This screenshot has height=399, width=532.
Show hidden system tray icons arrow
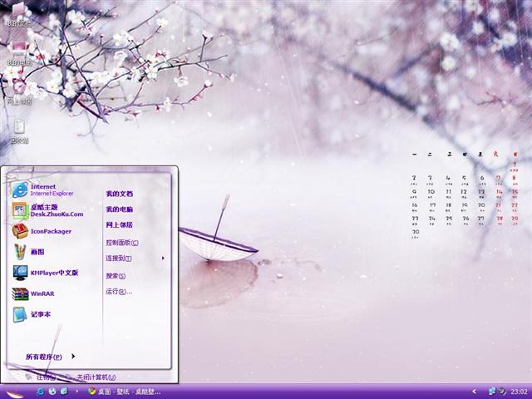click(x=475, y=392)
